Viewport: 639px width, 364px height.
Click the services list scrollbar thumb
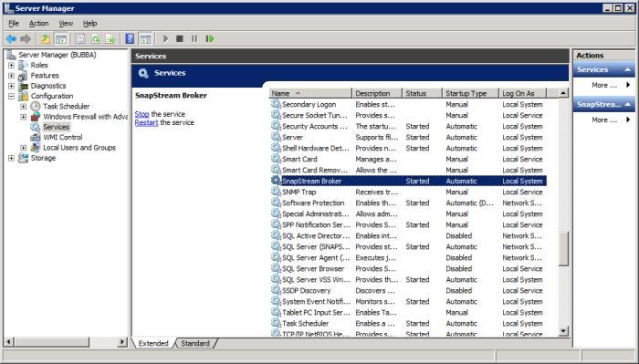(563, 249)
